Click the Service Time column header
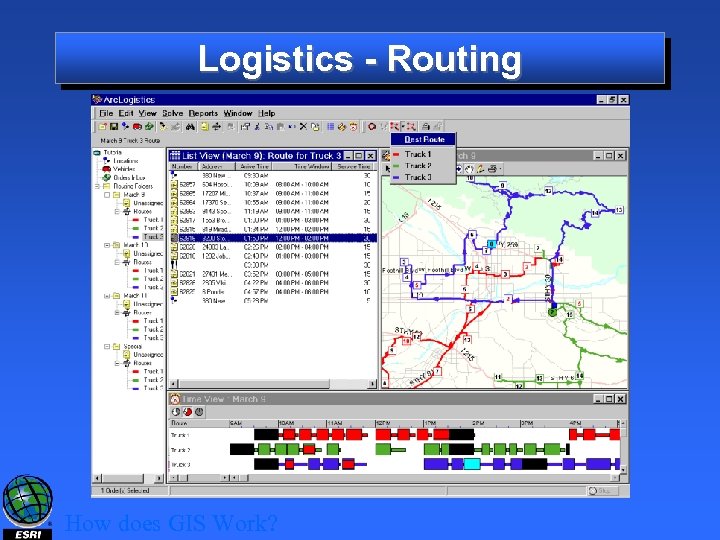720x540 pixels. [353, 166]
